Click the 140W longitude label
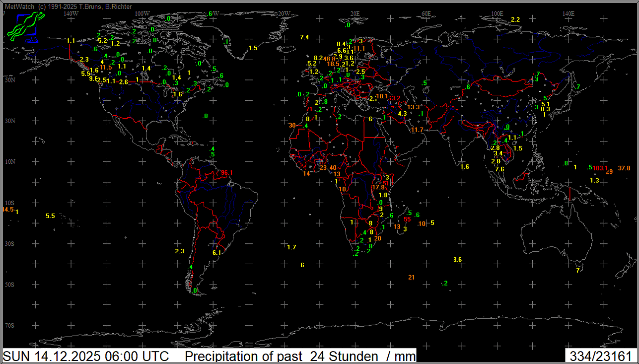This screenshot has width=639, height=364. click(x=71, y=13)
